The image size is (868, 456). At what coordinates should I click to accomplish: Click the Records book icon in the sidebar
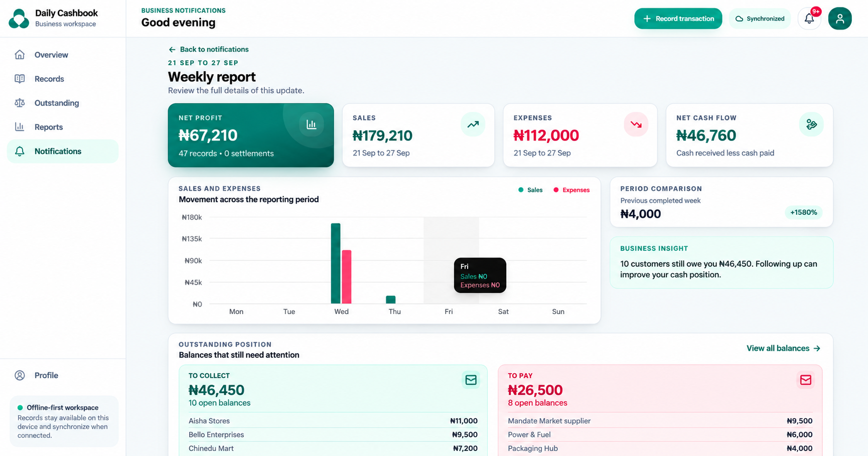pyautogui.click(x=20, y=79)
